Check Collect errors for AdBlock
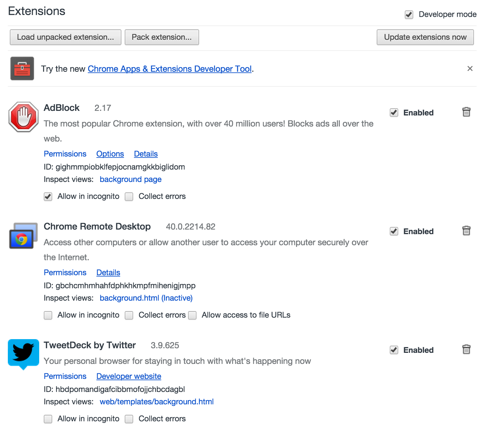504x435 pixels. point(129,197)
